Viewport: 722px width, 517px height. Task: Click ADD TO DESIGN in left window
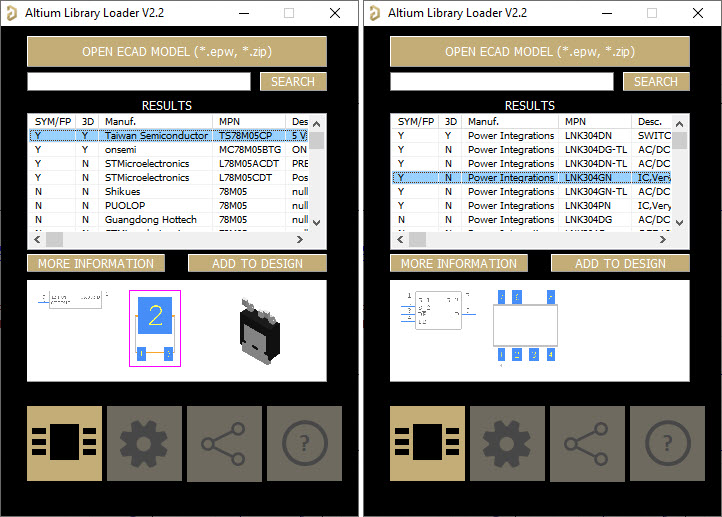[257, 263]
